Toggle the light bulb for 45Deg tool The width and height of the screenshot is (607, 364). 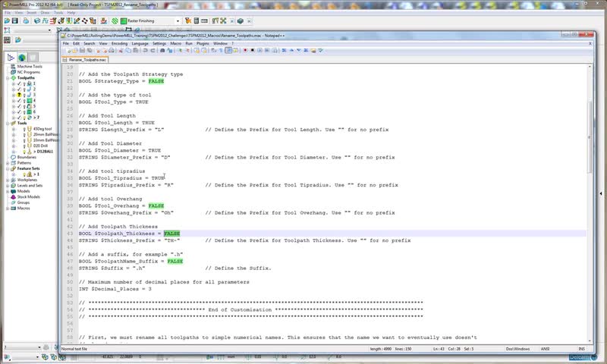24,129
